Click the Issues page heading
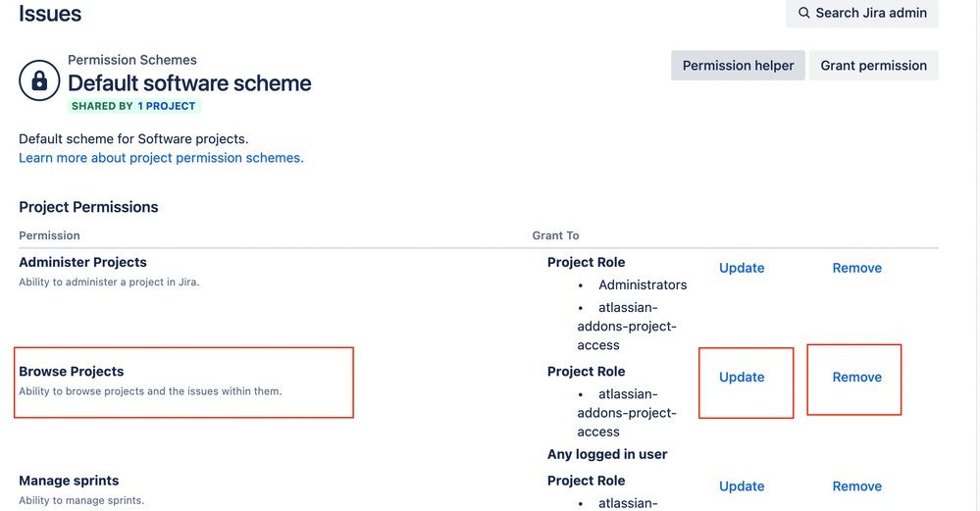Viewport: 980px width, 511px height. pyautogui.click(x=50, y=14)
